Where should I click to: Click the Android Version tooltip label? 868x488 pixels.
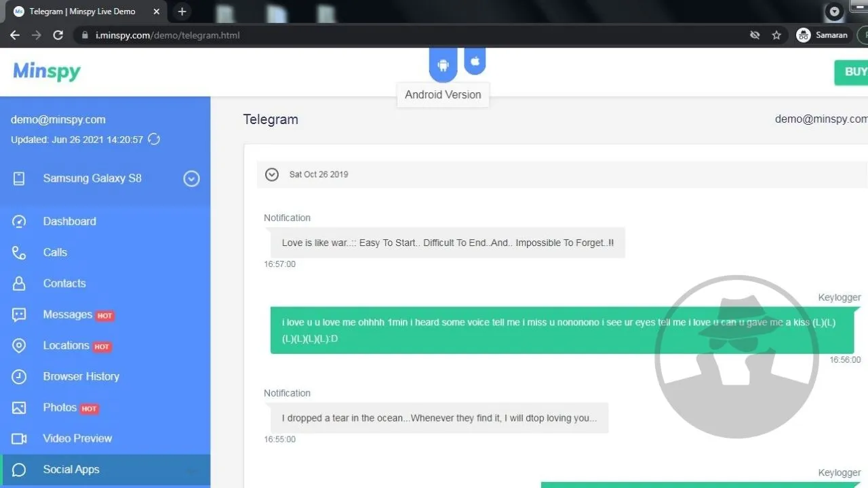click(x=443, y=95)
